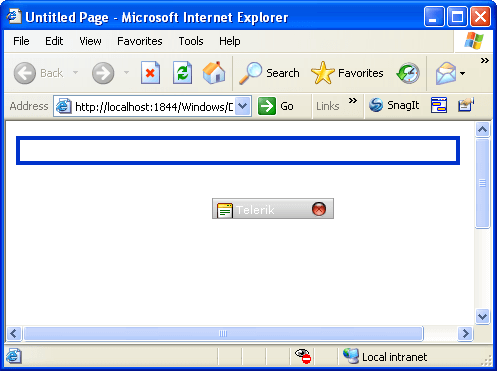Open the Favorites star panel
Viewport: 497px width, 371px height.
(x=347, y=73)
